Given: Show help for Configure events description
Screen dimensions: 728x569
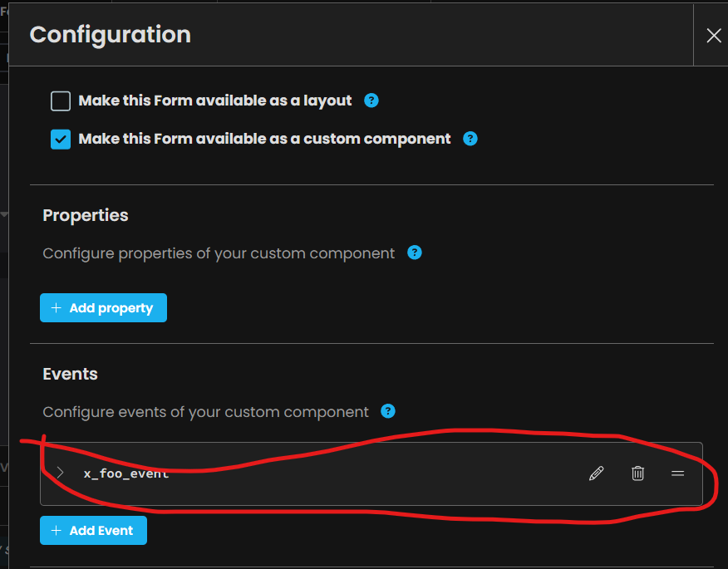Looking at the screenshot, I should 387,411.
